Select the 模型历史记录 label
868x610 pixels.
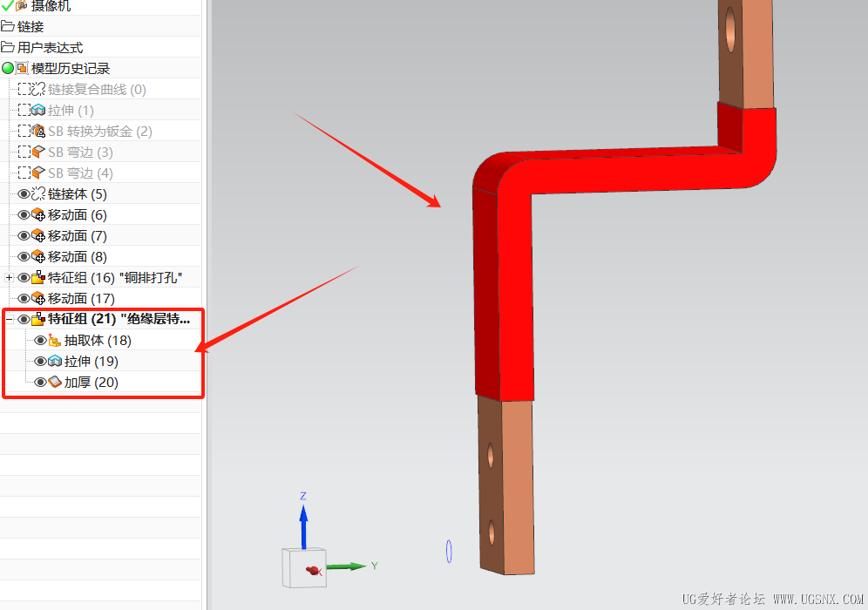click(71, 68)
